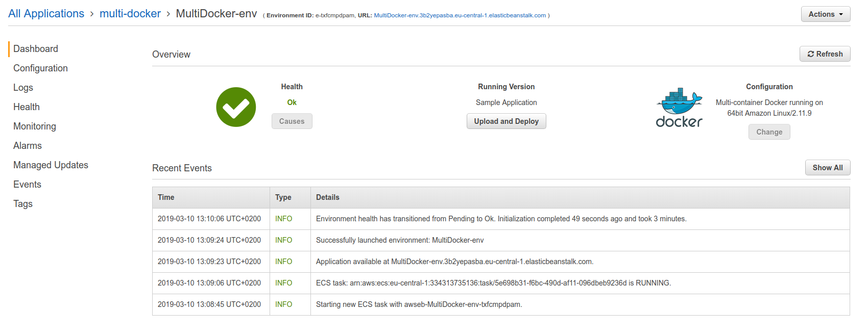Select Configuration in the sidebar

coord(40,68)
